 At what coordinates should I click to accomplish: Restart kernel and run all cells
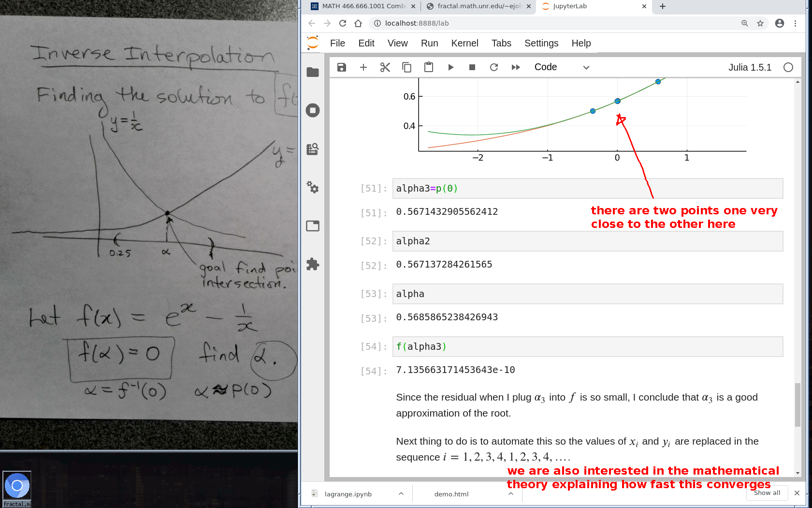click(x=516, y=67)
